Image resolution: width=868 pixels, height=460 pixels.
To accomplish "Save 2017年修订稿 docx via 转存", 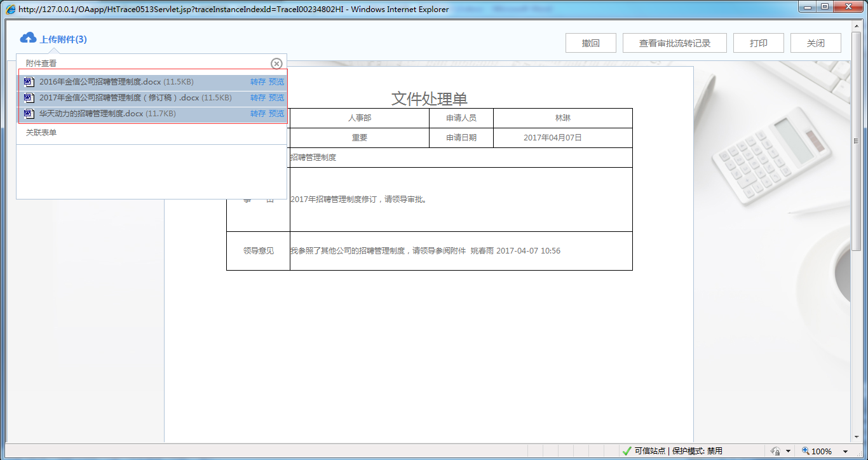I will click(258, 98).
